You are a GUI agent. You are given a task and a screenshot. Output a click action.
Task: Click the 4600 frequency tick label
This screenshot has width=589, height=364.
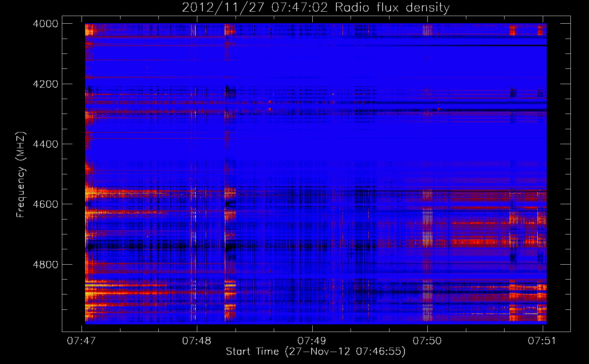tap(46, 204)
